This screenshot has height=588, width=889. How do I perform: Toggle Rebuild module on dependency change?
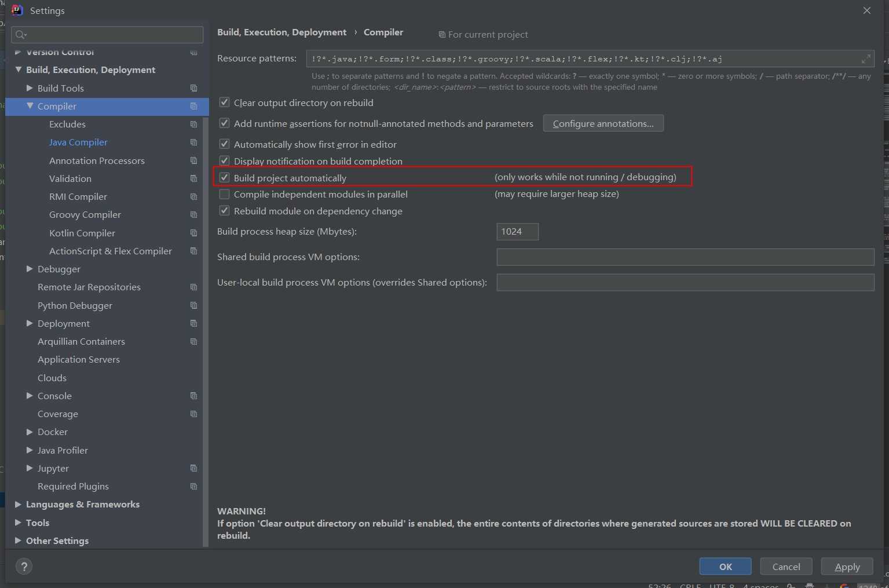coord(224,211)
